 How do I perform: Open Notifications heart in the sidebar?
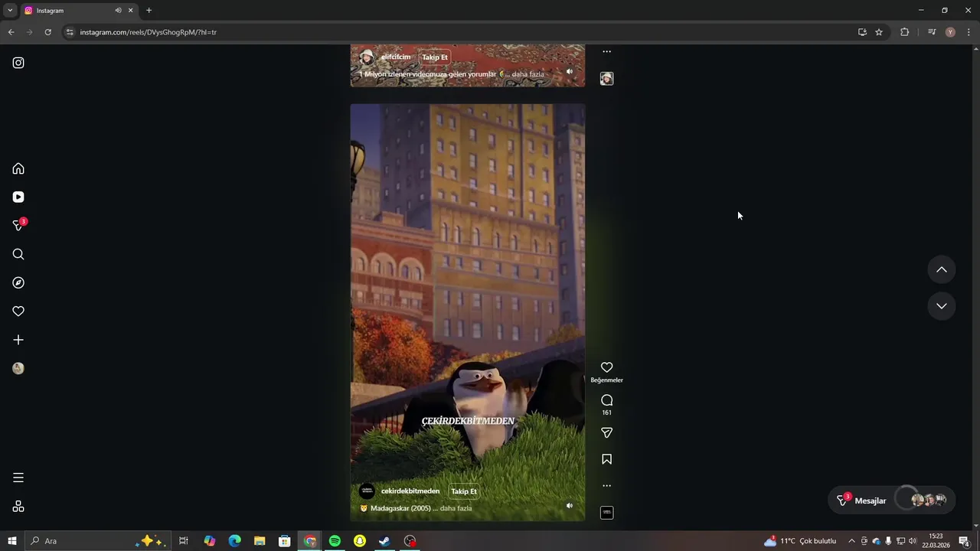(x=18, y=311)
